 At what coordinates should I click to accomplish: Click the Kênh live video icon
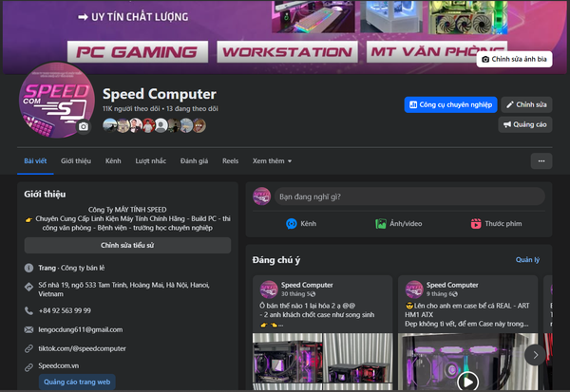(292, 223)
